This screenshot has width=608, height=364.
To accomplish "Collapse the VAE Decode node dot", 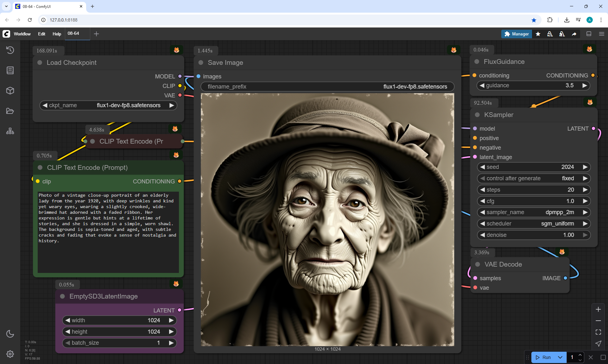I will coord(478,264).
